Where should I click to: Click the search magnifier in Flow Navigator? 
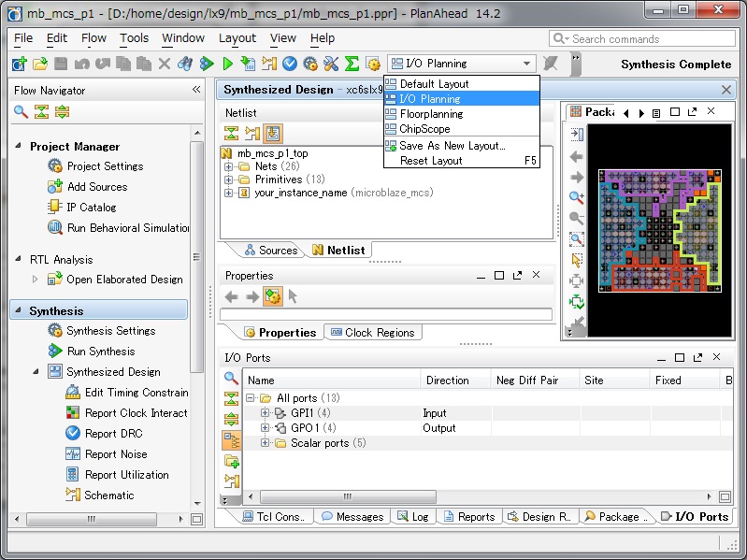coord(21,112)
